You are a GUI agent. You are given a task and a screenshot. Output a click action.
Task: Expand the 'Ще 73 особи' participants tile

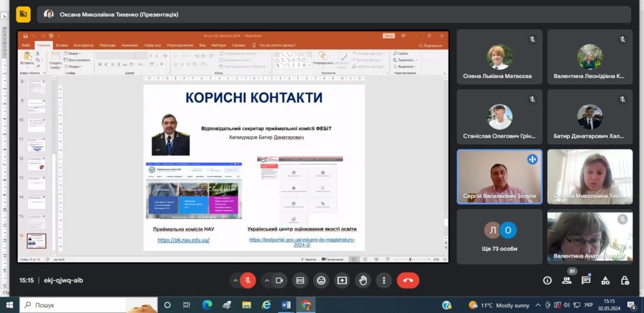(499, 236)
